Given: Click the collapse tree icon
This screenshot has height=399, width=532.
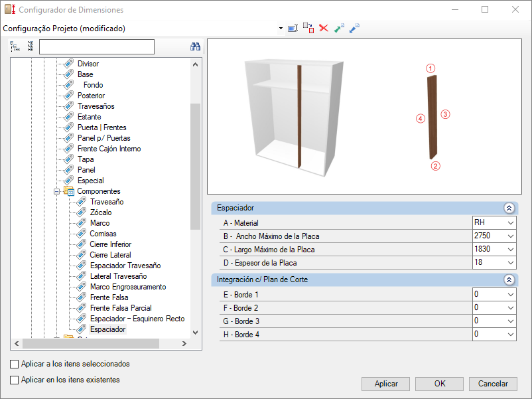Looking at the screenshot, I should 31,46.
